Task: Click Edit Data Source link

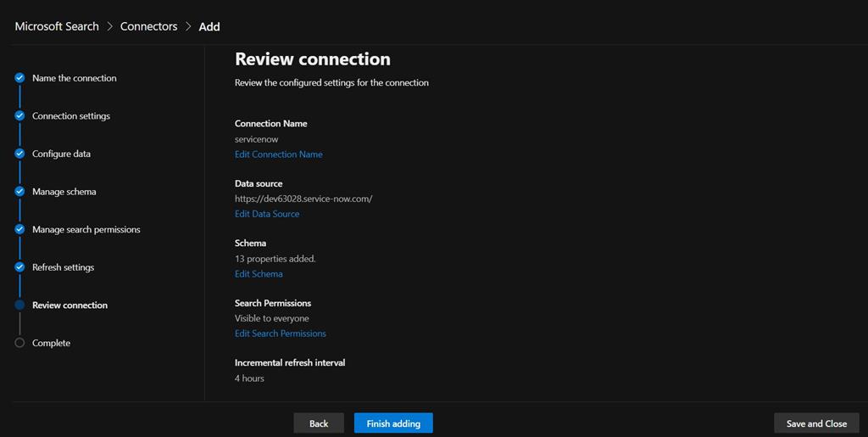Action: tap(267, 214)
